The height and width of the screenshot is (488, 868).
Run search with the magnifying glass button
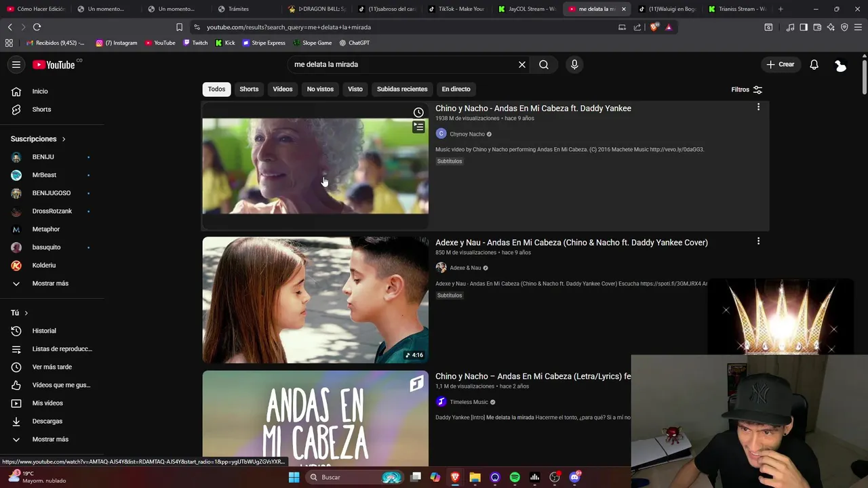coord(544,64)
